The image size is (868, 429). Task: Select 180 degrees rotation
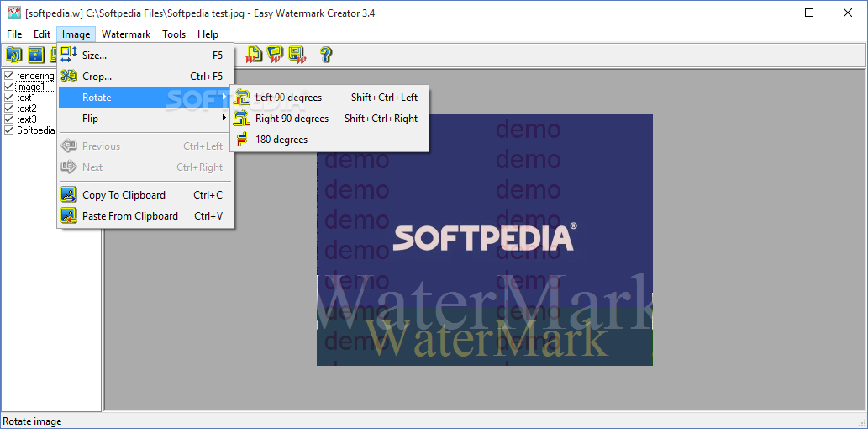[329, 139]
